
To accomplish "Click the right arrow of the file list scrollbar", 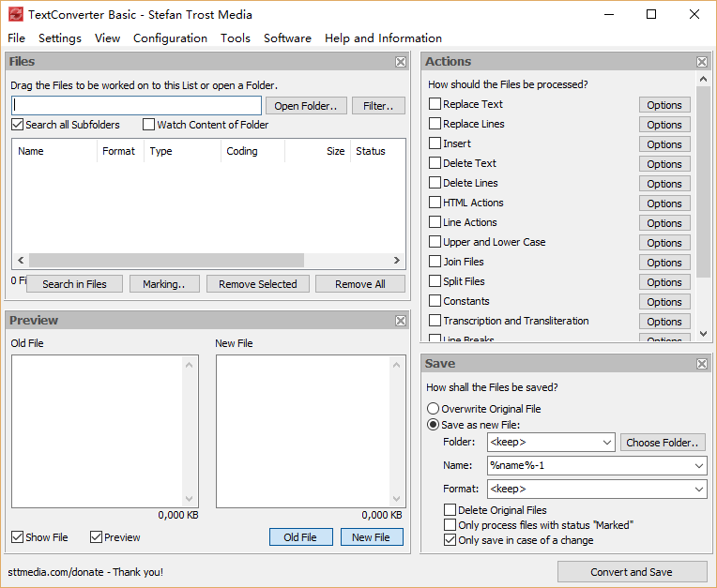I will point(396,260).
